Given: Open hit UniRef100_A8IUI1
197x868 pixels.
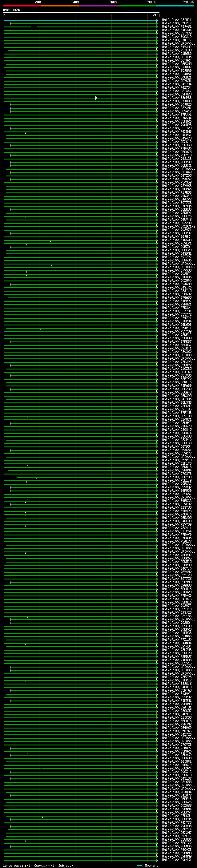Looking at the screenshot, I should 176,20.
